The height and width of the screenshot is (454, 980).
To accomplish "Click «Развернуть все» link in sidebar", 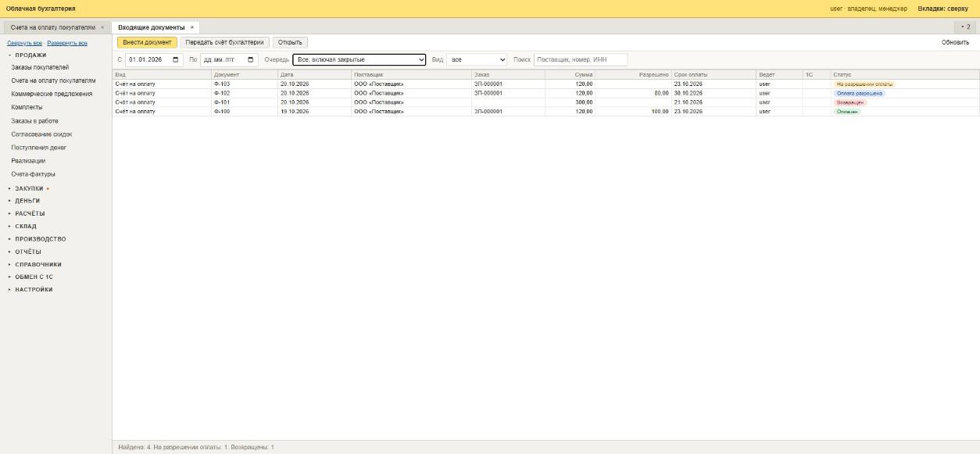I will point(67,43).
